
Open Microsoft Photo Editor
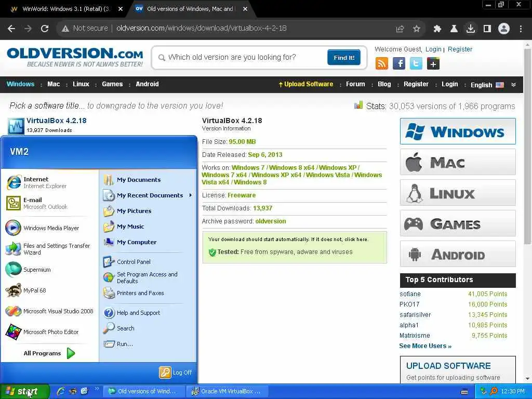point(43,332)
